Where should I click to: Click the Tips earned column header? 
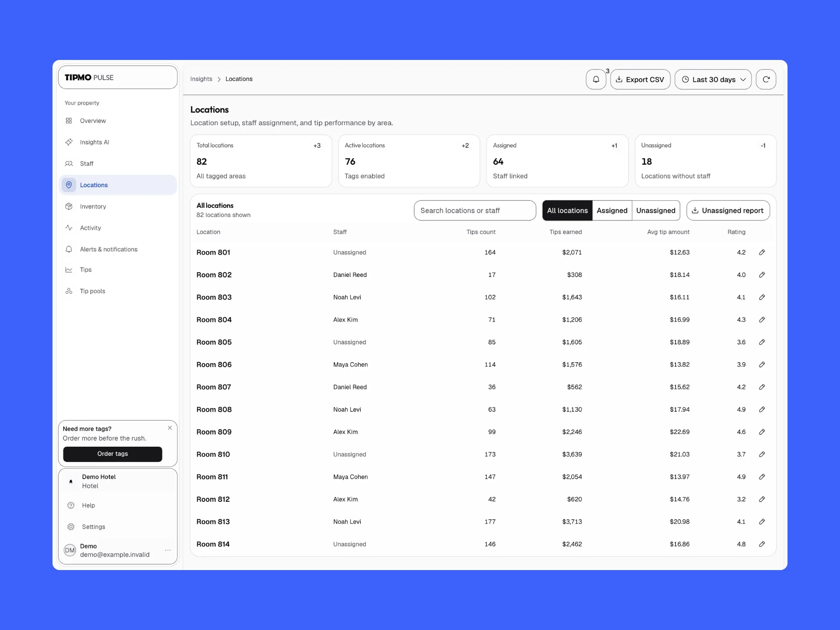565,232
